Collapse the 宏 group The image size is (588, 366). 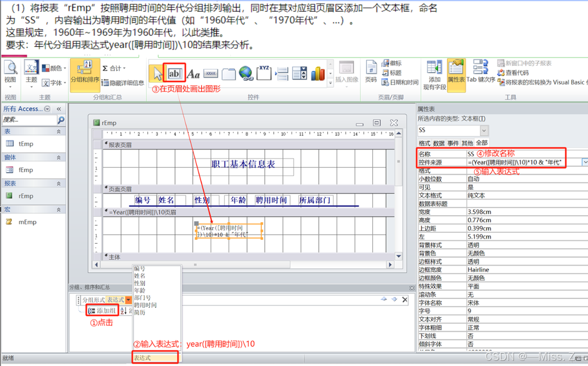click(x=59, y=209)
